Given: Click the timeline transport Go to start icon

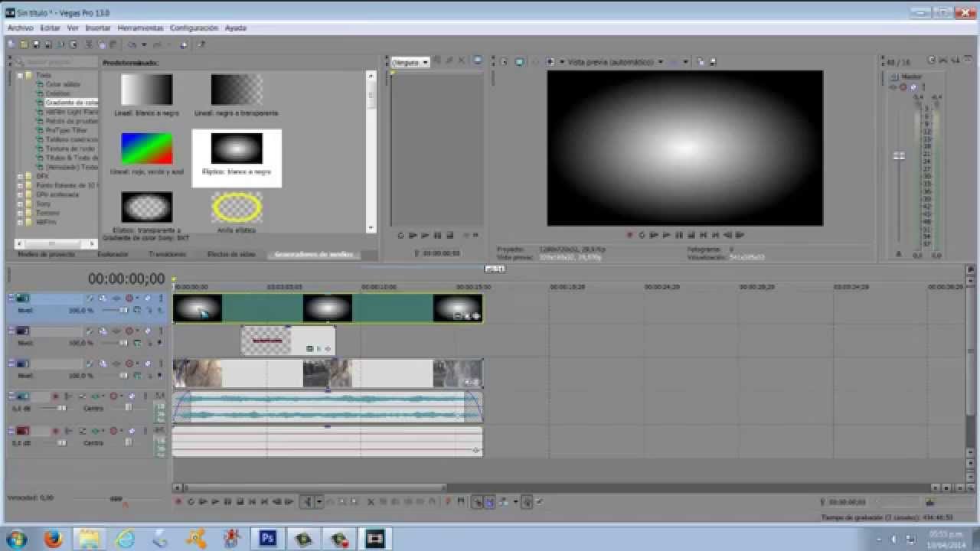Looking at the screenshot, I should (252, 502).
